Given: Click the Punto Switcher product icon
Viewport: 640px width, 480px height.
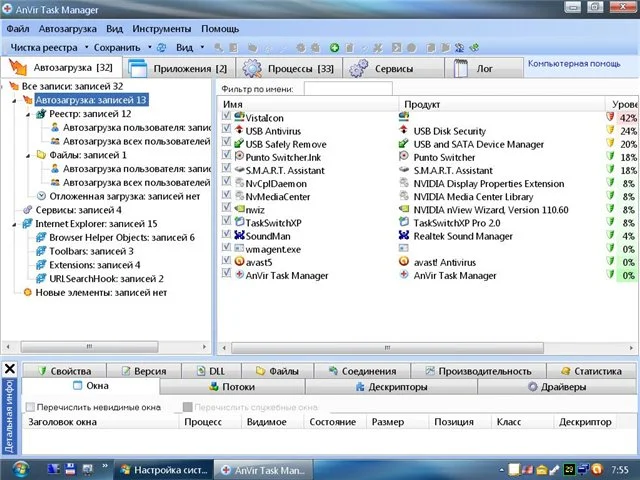Looking at the screenshot, I should pyautogui.click(x=404, y=157).
